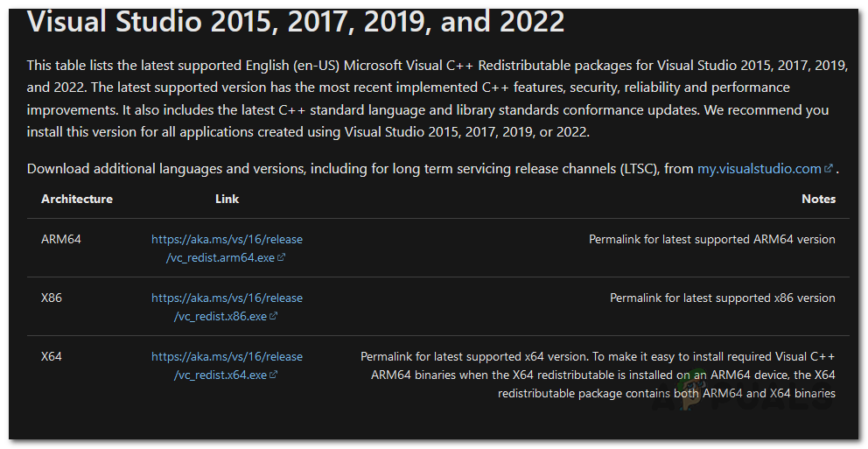Image resolution: width=868 pixels, height=449 pixels.
Task: Click the Architecture column header
Action: click(77, 199)
